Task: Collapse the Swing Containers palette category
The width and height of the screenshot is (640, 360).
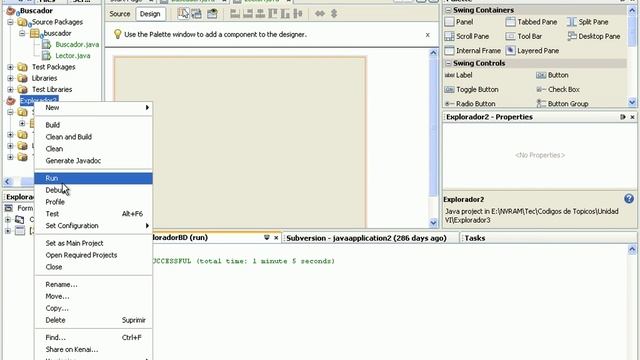Action: pos(448,10)
